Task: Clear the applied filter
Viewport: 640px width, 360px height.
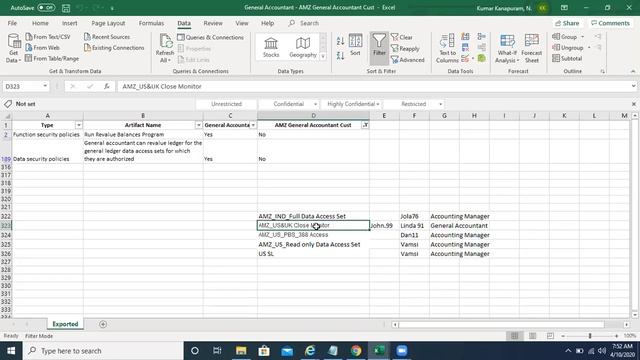Action: click(x=402, y=37)
